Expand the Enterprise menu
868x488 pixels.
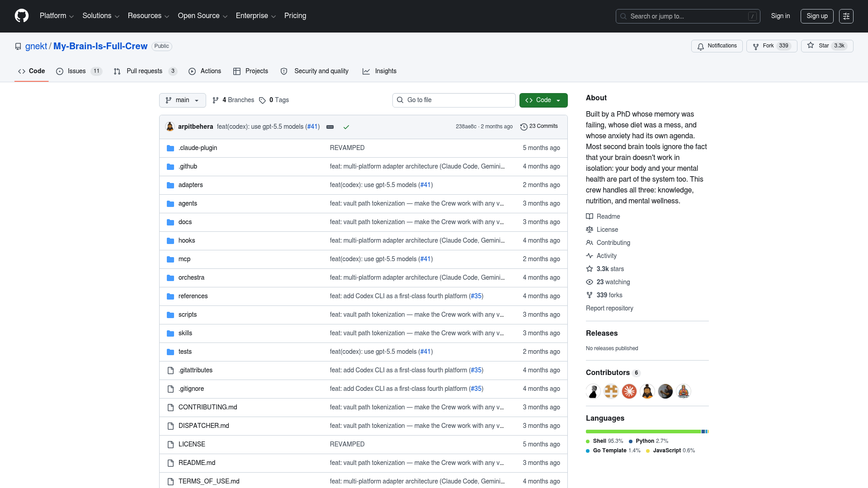point(256,16)
